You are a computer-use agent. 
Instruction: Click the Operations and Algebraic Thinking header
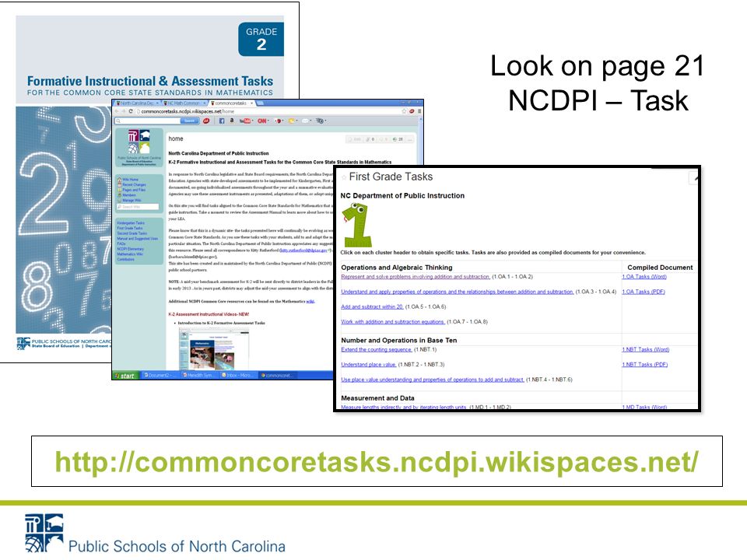[397, 268]
